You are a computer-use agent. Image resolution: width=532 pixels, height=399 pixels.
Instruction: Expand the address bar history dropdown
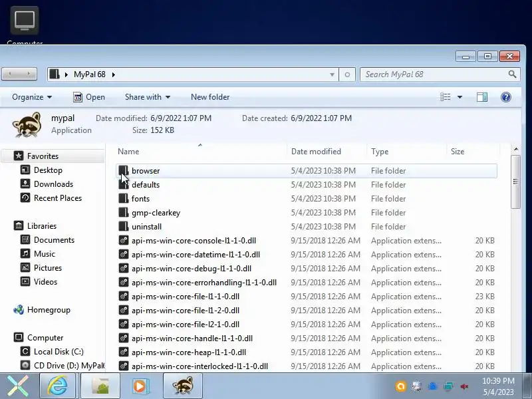tap(332, 74)
